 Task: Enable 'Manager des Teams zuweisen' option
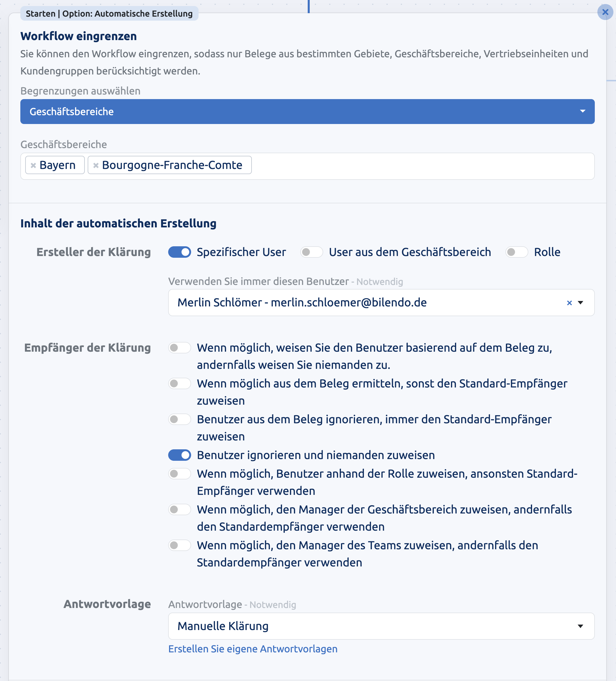pos(179,545)
